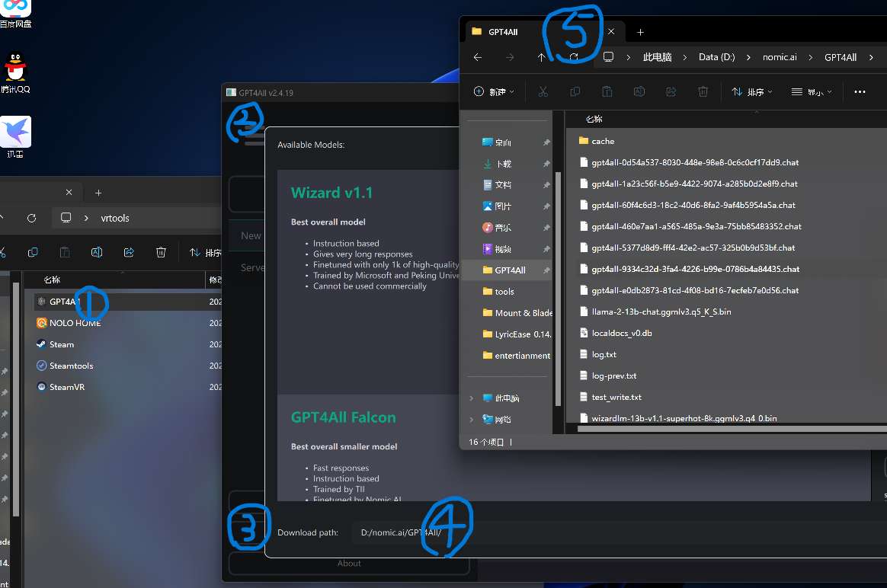Image resolution: width=887 pixels, height=588 pixels.
Task: Click This PC (此电脑) in the address breadcrumb
Action: [x=657, y=57]
